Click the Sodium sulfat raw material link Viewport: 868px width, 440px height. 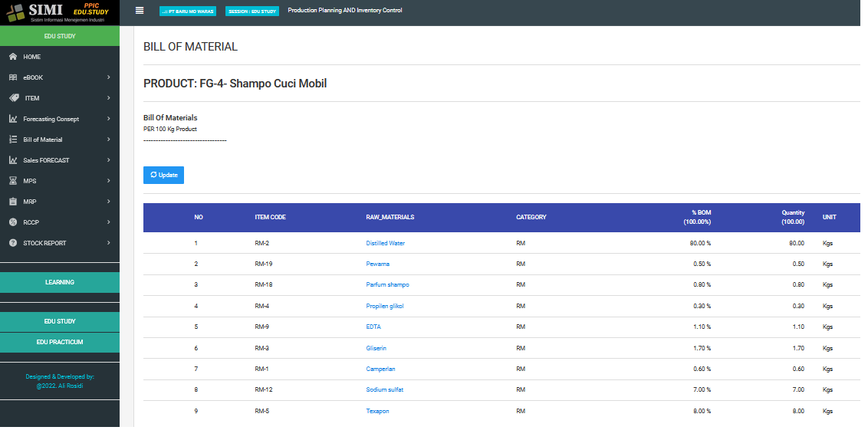click(x=384, y=389)
